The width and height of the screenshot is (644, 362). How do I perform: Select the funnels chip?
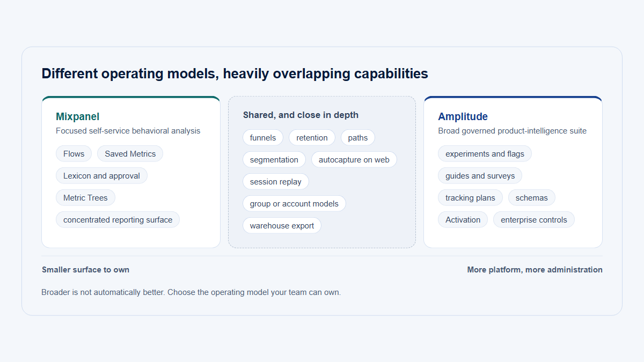263,138
